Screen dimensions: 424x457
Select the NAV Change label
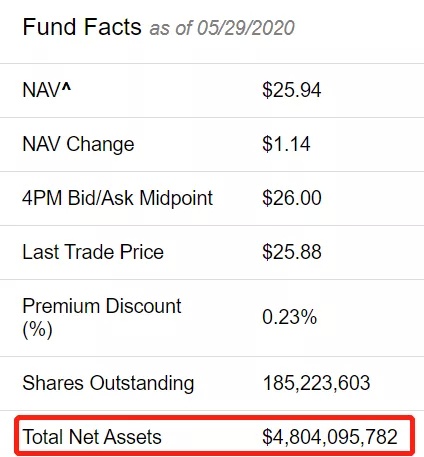coord(78,144)
